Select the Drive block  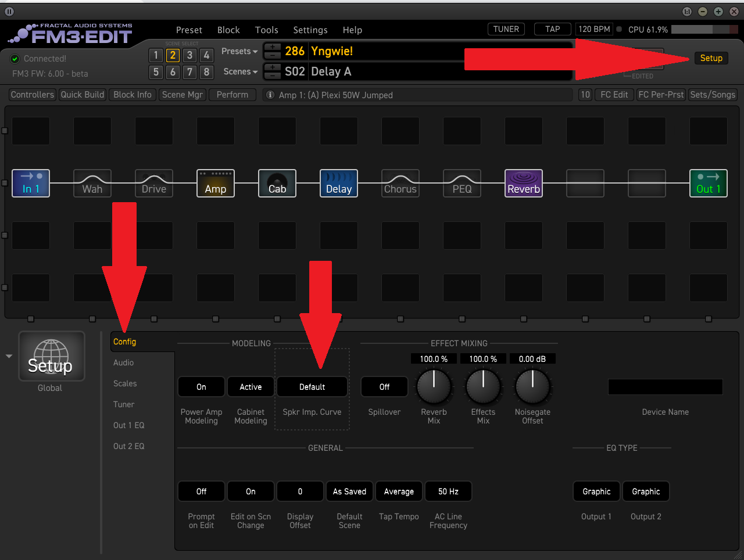point(154,183)
